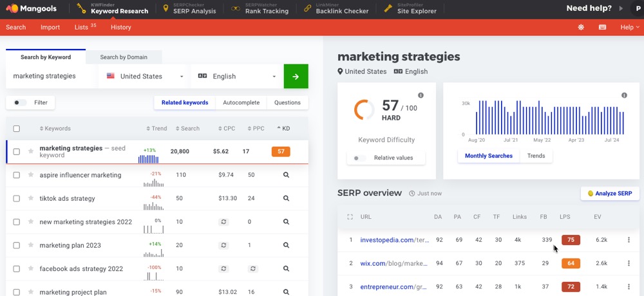Open more options for wix.com result
644x296 pixels.
click(x=629, y=263)
